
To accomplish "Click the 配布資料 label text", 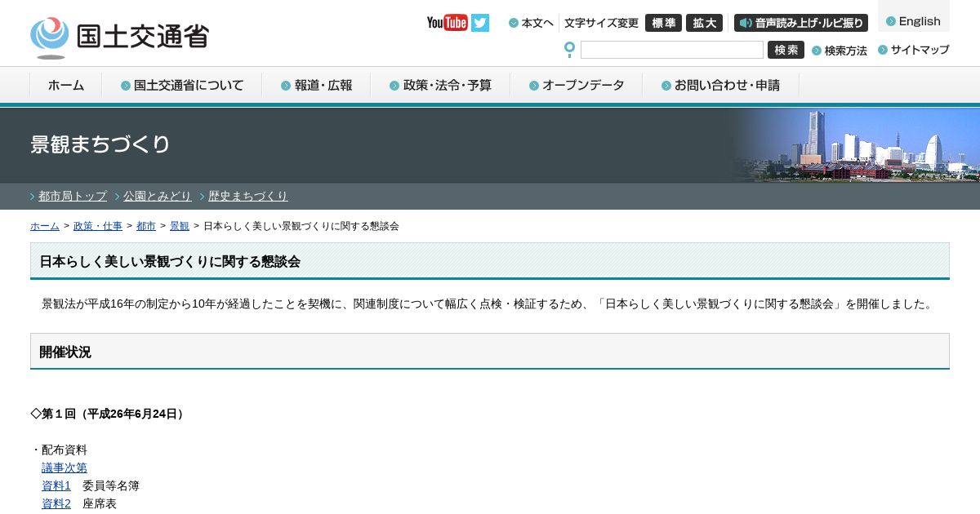I will (65, 450).
